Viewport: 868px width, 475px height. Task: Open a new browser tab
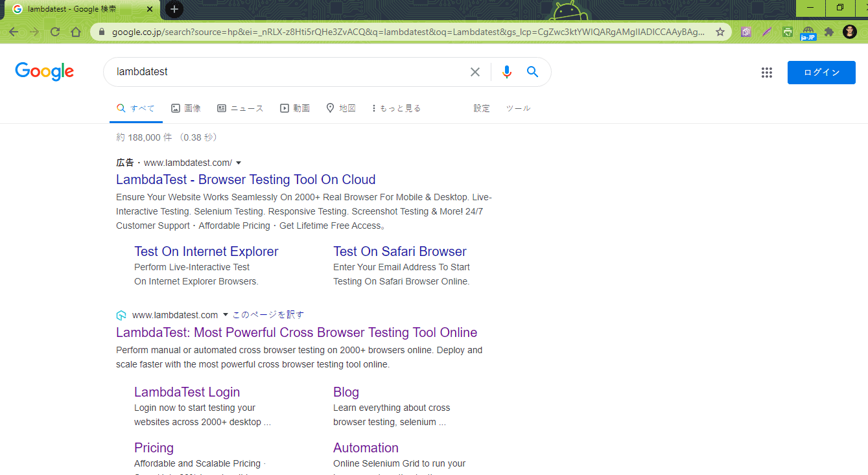[x=174, y=9]
